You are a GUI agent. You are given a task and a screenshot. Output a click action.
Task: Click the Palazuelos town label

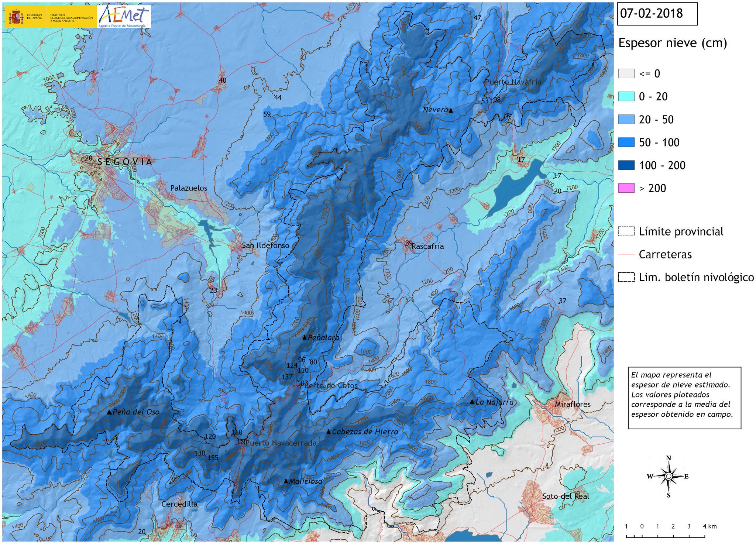pyautogui.click(x=189, y=188)
